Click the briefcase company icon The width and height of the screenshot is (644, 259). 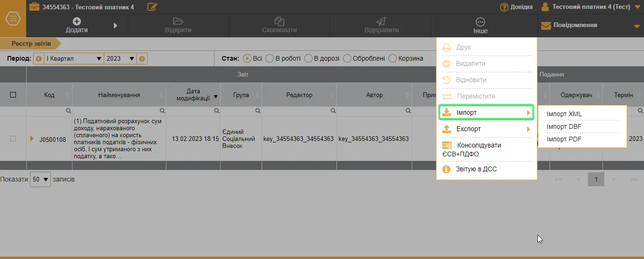(x=34, y=7)
